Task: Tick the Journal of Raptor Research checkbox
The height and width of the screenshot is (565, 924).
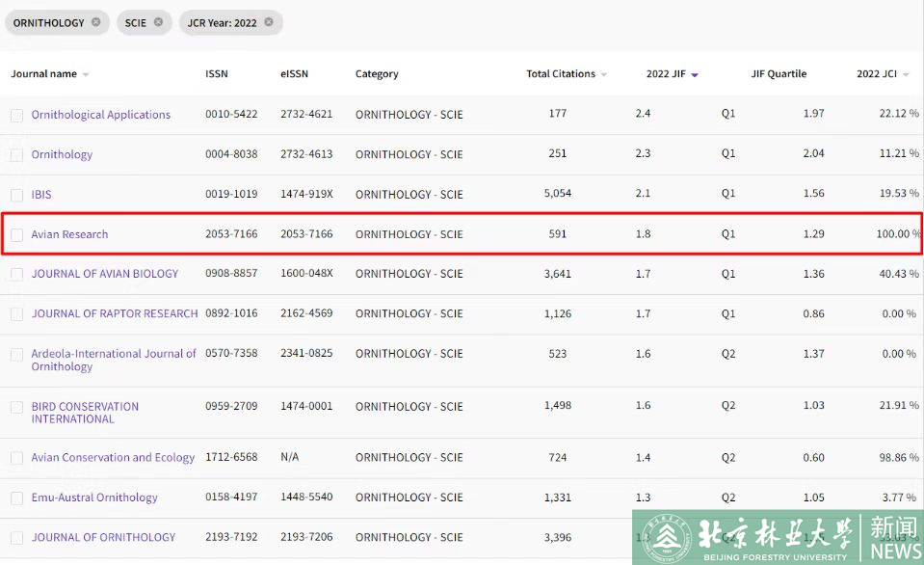Action: click(16, 314)
